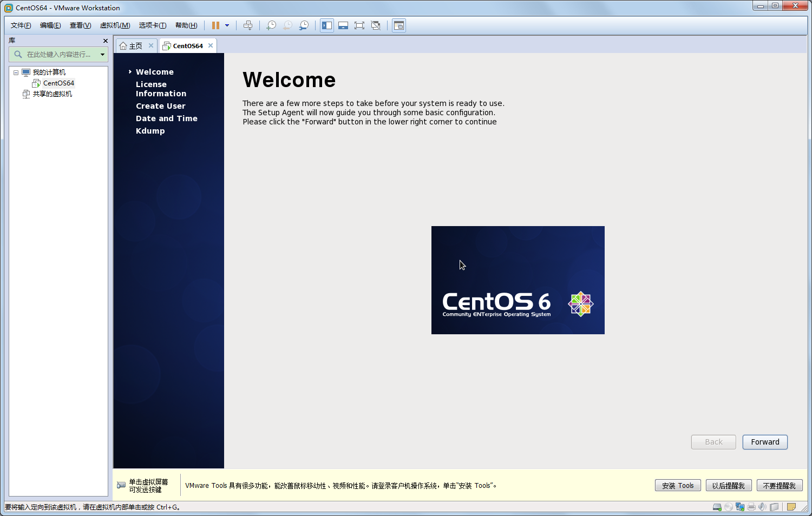The width and height of the screenshot is (812, 516).
Task: Toggle Unity mode icon in the toolbar
Action: coord(376,25)
